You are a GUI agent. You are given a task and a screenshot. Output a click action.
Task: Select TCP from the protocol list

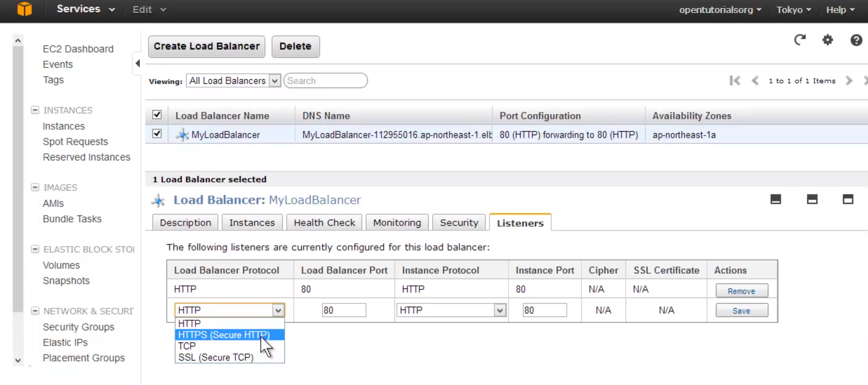229,346
